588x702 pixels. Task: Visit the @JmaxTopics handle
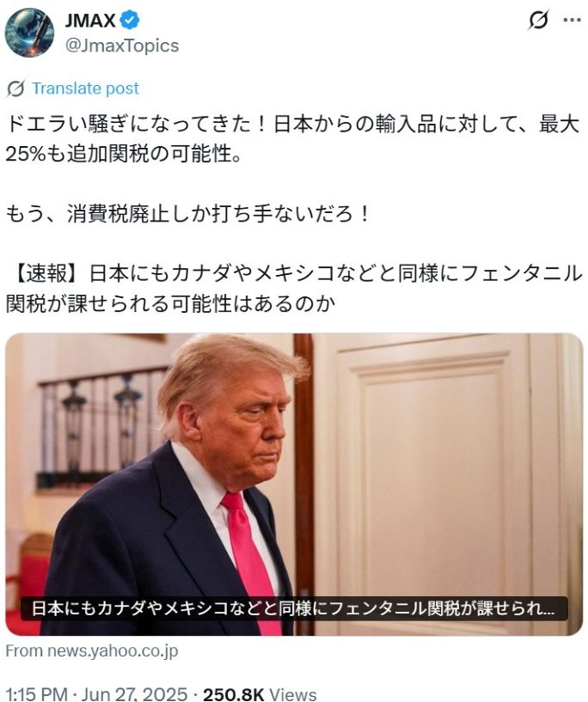122,46
